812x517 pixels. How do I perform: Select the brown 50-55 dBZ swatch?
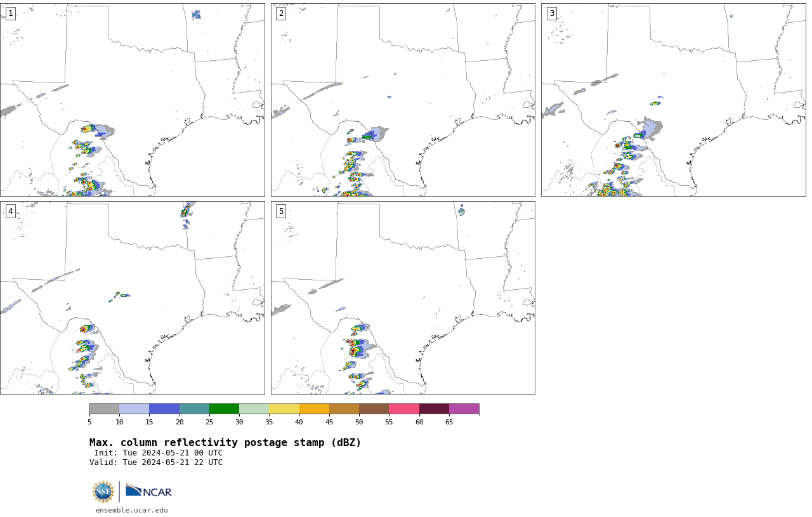click(374, 409)
